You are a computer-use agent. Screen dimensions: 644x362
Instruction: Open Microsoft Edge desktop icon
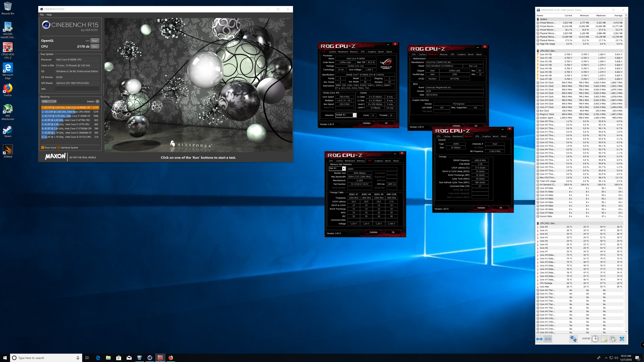(8, 71)
